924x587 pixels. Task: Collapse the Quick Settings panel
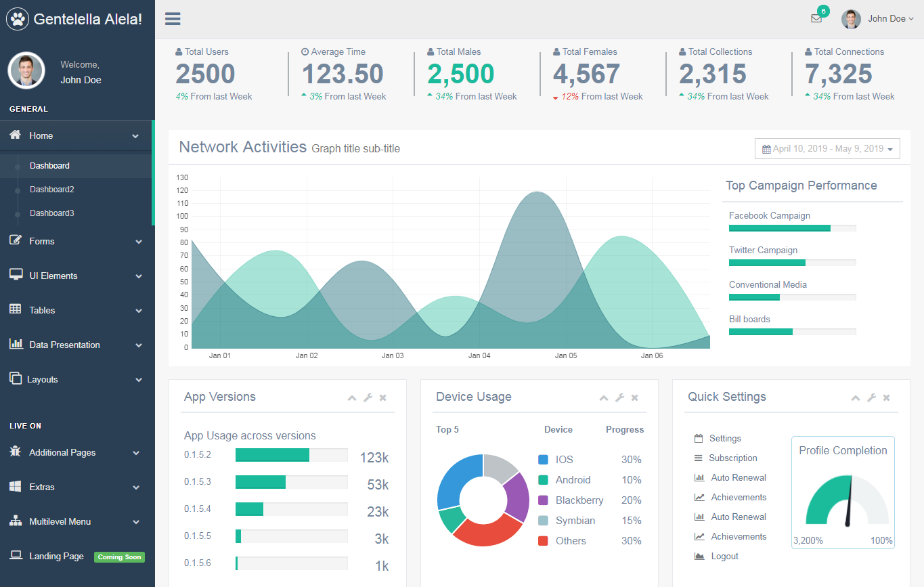pyautogui.click(x=856, y=398)
